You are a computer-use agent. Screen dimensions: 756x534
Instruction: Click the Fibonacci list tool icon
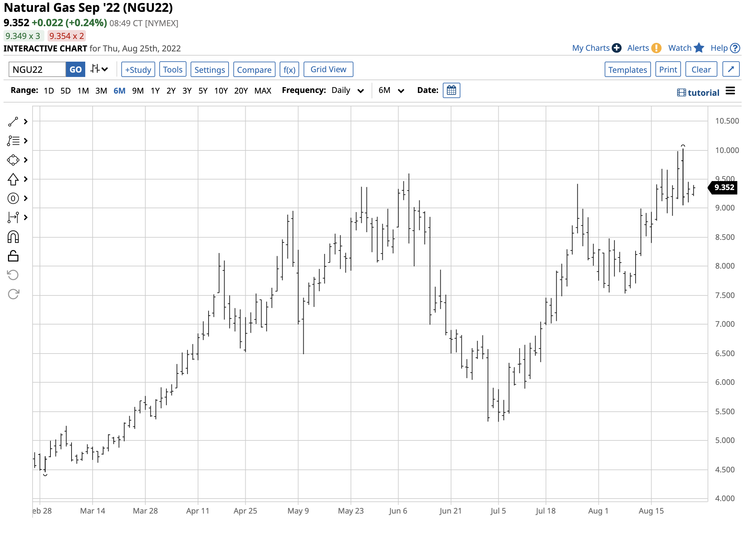[13, 141]
